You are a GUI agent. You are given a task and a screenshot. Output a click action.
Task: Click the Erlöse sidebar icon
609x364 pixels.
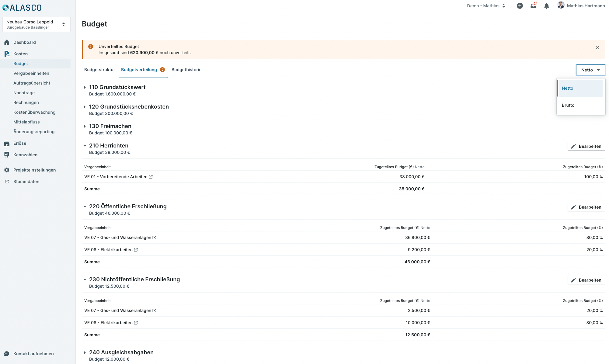7,143
